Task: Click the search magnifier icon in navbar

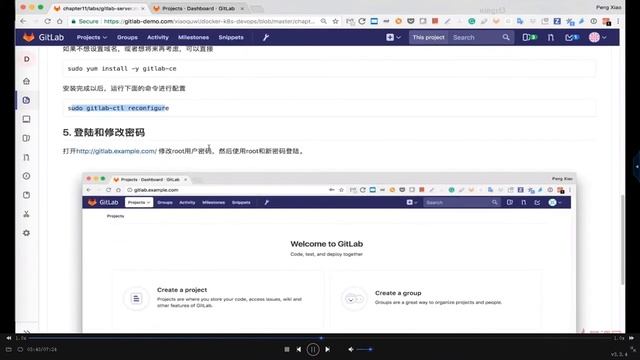Action: click(x=506, y=37)
